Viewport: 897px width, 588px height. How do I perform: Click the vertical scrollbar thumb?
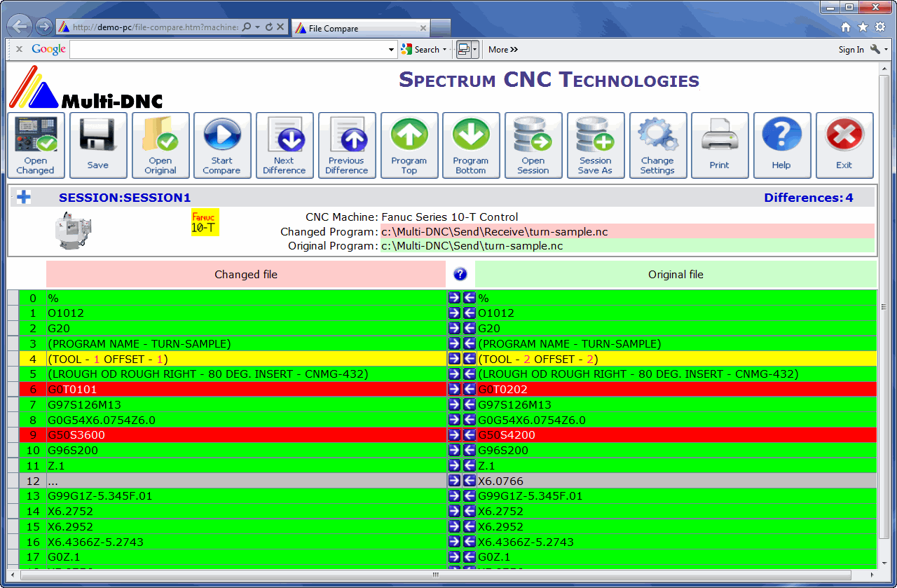(883, 306)
